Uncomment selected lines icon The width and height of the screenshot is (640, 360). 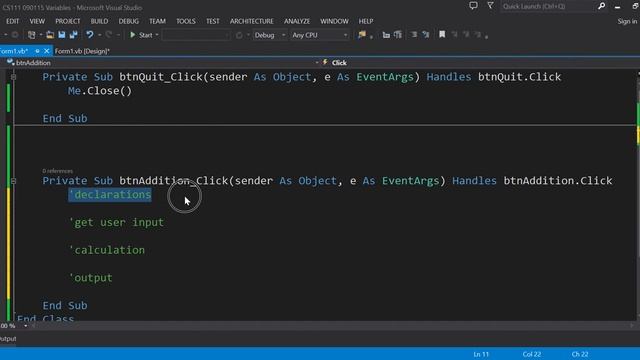click(426, 35)
